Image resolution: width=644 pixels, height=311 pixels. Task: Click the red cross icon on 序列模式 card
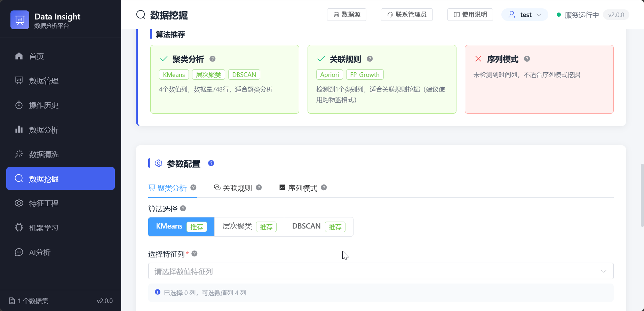[478, 59]
